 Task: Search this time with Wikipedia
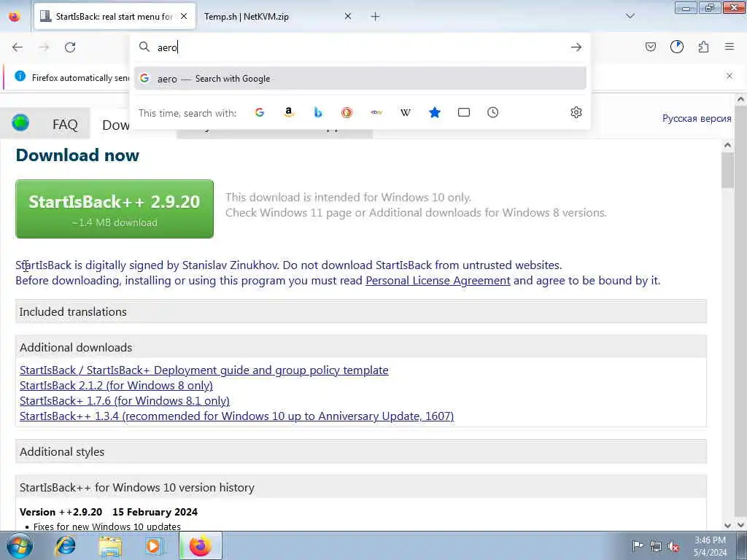(x=406, y=112)
